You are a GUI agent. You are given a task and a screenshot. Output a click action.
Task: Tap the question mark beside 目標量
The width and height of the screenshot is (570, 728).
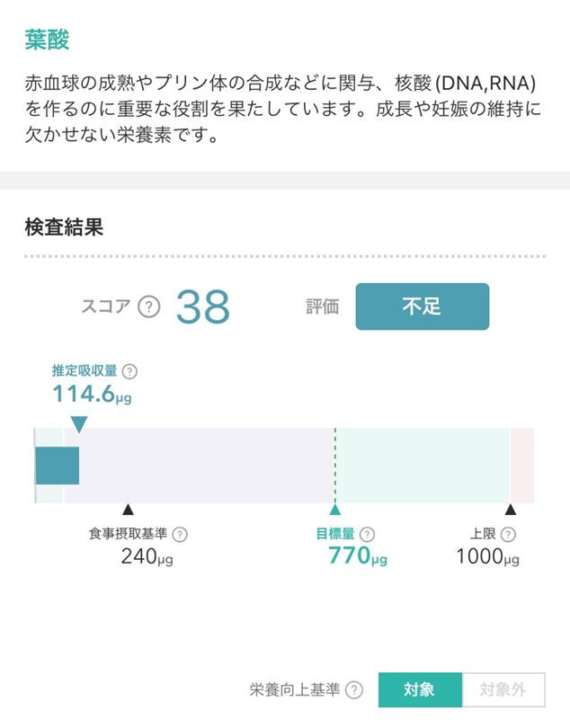(x=367, y=535)
